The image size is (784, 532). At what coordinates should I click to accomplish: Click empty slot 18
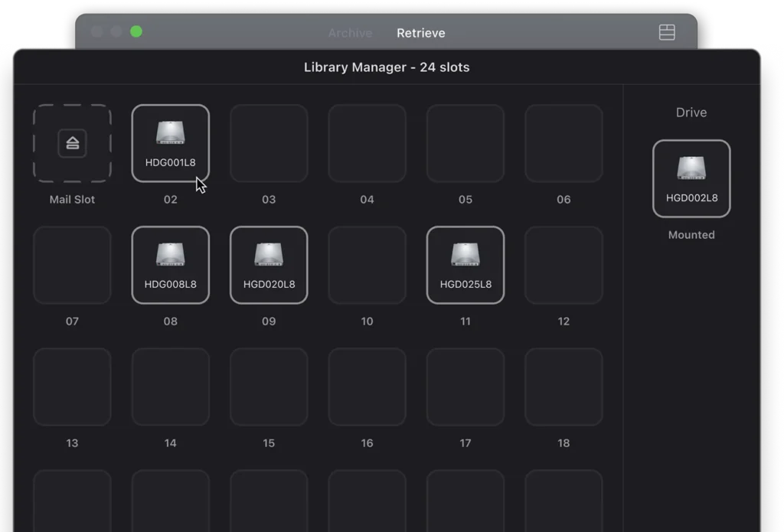563,387
